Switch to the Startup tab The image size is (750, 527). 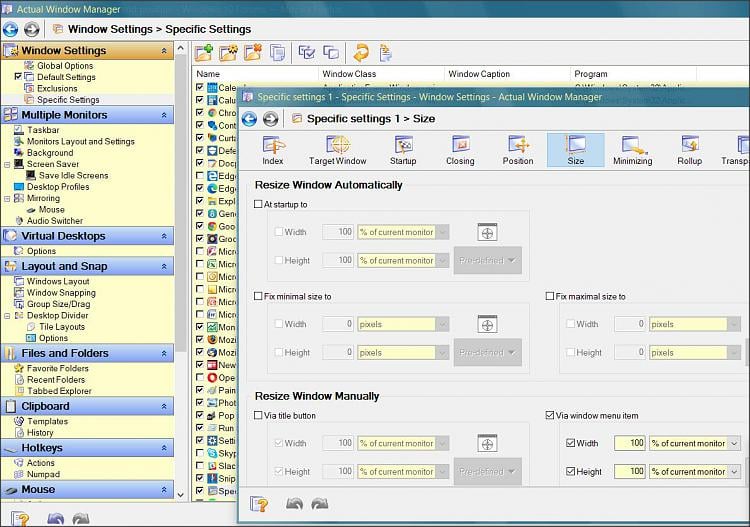403,150
